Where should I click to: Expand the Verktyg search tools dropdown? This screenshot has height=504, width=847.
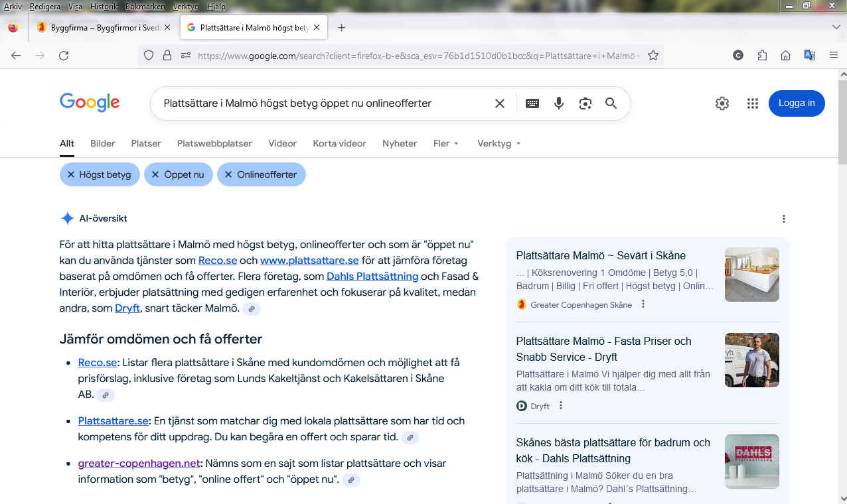click(x=499, y=143)
